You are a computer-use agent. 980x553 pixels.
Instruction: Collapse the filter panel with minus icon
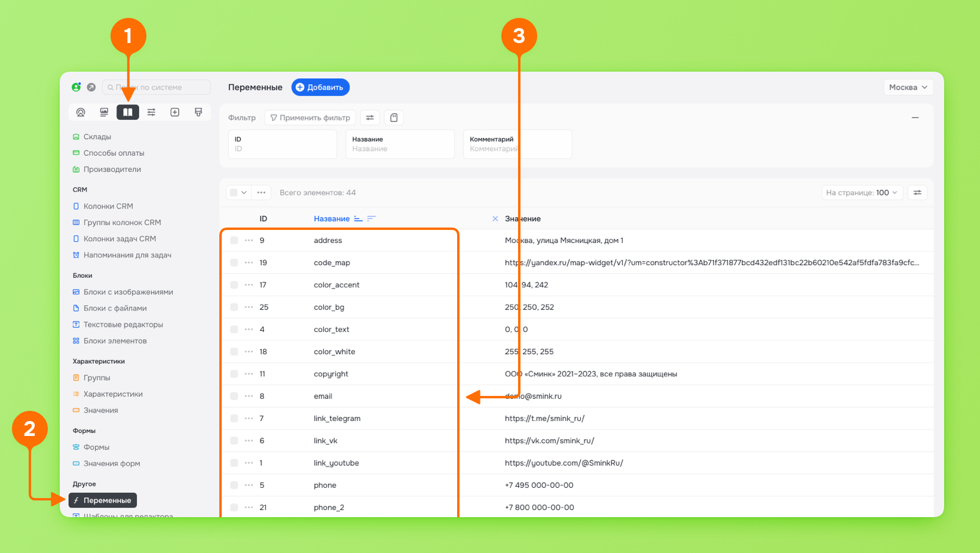tap(915, 118)
